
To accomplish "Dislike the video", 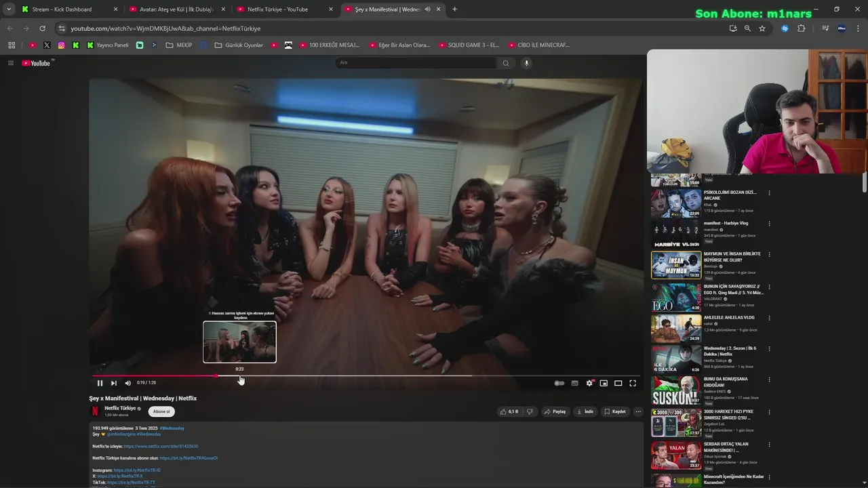I will [530, 411].
